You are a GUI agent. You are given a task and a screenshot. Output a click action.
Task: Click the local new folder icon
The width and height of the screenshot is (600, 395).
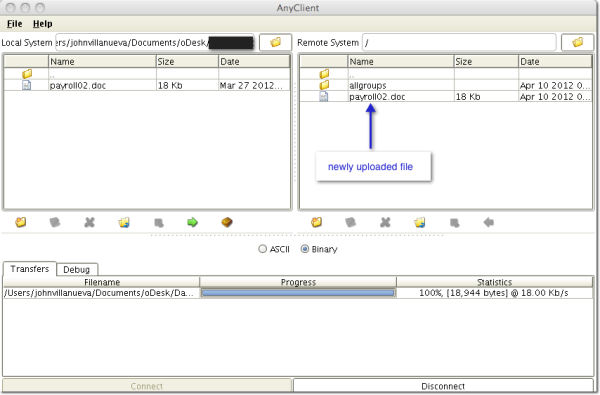click(x=21, y=222)
